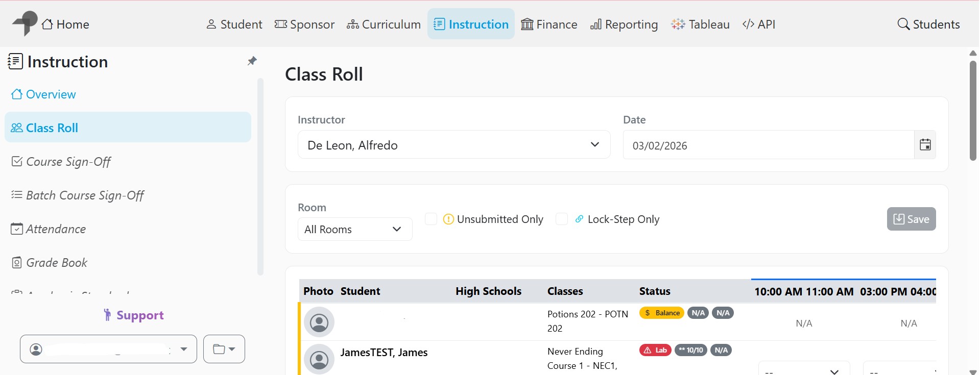Enable the Unsubmitted Only checkbox
Image resolution: width=980 pixels, height=375 pixels.
click(x=431, y=219)
